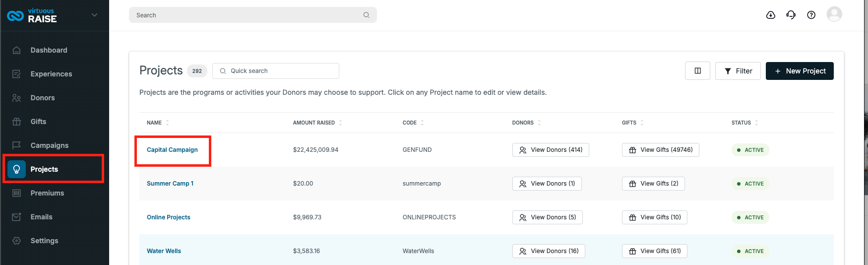
Task: Click into the Quick search field
Action: 276,71
